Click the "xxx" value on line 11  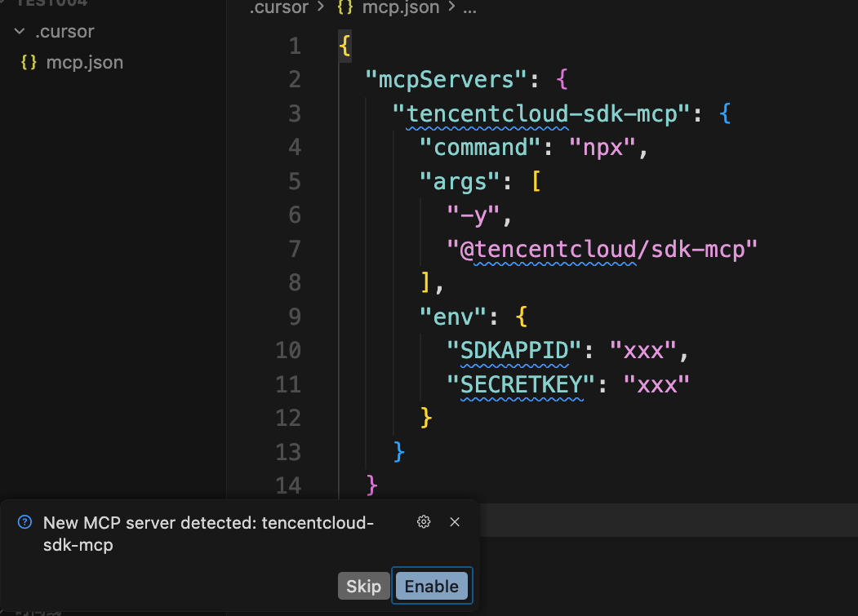pos(656,384)
